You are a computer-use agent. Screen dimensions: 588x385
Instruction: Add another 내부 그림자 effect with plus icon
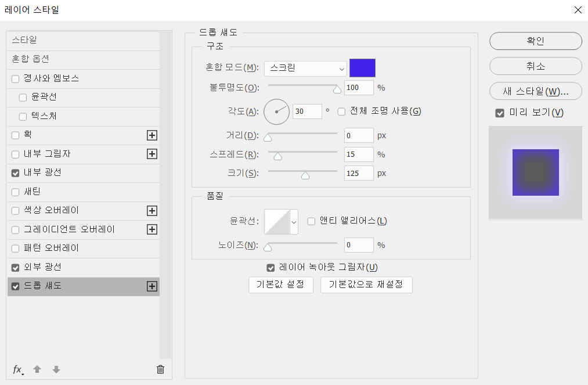(152, 154)
